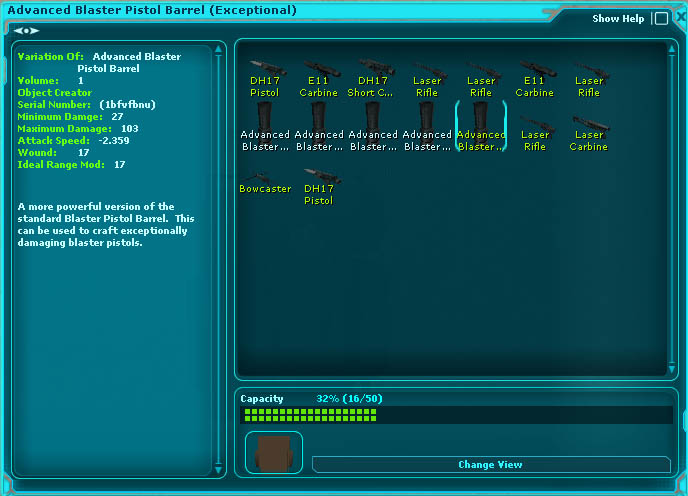The width and height of the screenshot is (688, 496).
Task: Select the DH17 Pistol next to the Bowcaster
Action: (x=319, y=187)
